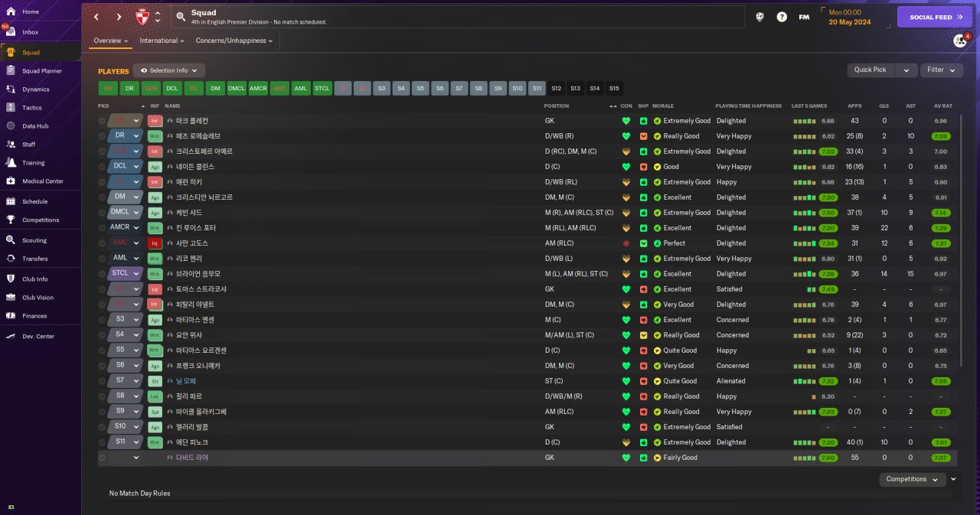Sort by the Morale column header
This screenshot has width=980, height=515.
coord(663,106)
